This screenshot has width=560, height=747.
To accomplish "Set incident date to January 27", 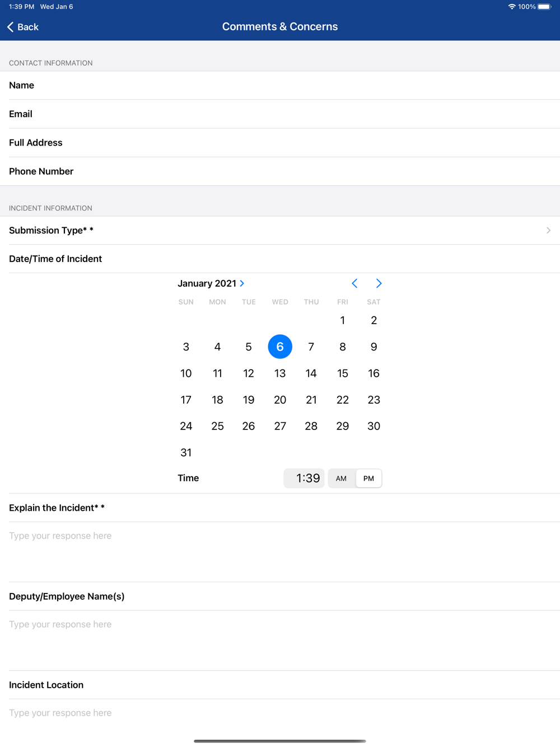I will (x=280, y=426).
